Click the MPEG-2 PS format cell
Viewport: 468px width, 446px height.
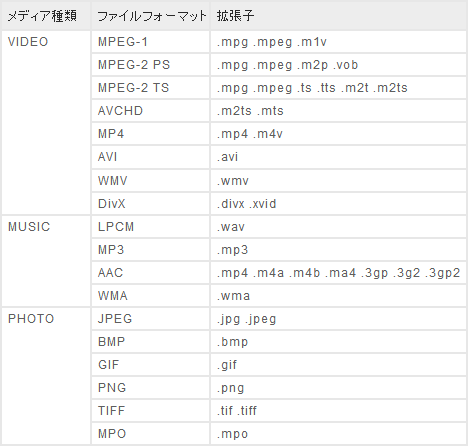pyautogui.click(x=151, y=65)
